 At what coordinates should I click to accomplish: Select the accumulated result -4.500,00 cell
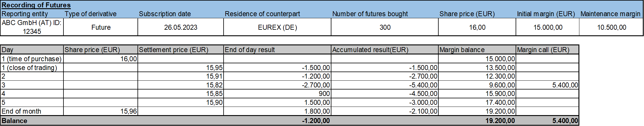[x=423, y=94]
